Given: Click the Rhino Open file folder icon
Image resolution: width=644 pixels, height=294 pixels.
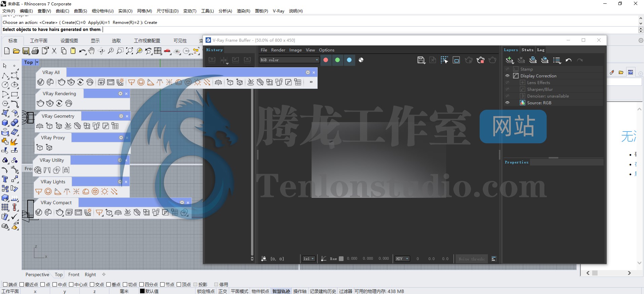Looking at the screenshot, I should (x=16, y=51).
